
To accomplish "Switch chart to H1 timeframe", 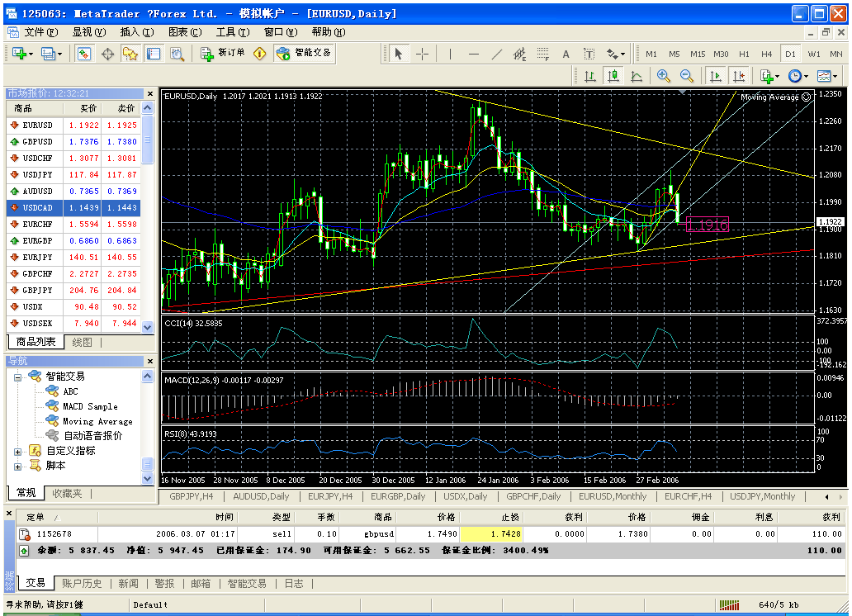I will pyautogui.click(x=744, y=54).
